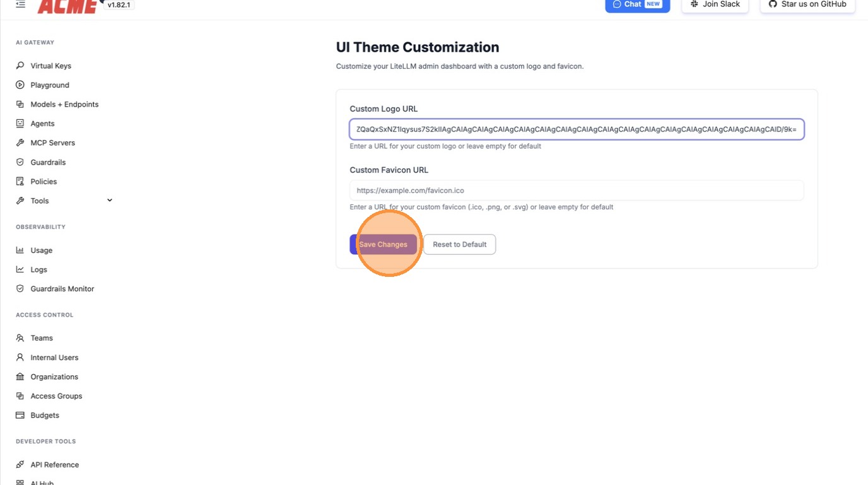Image resolution: width=868 pixels, height=485 pixels.
Task: Click the Agents icon in sidebar
Action: (20, 124)
